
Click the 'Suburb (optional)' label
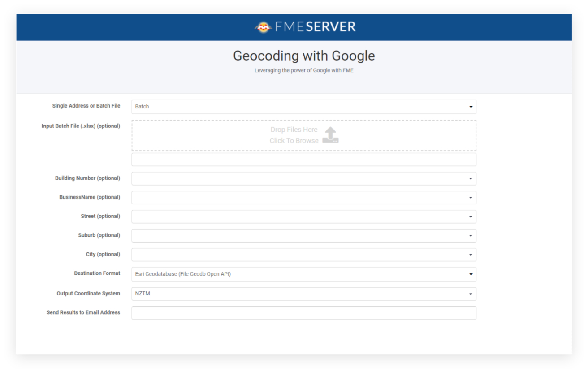pos(99,235)
